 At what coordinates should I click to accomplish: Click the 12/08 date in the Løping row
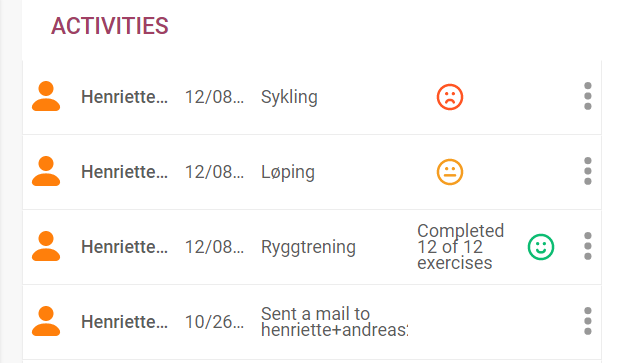point(214,172)
